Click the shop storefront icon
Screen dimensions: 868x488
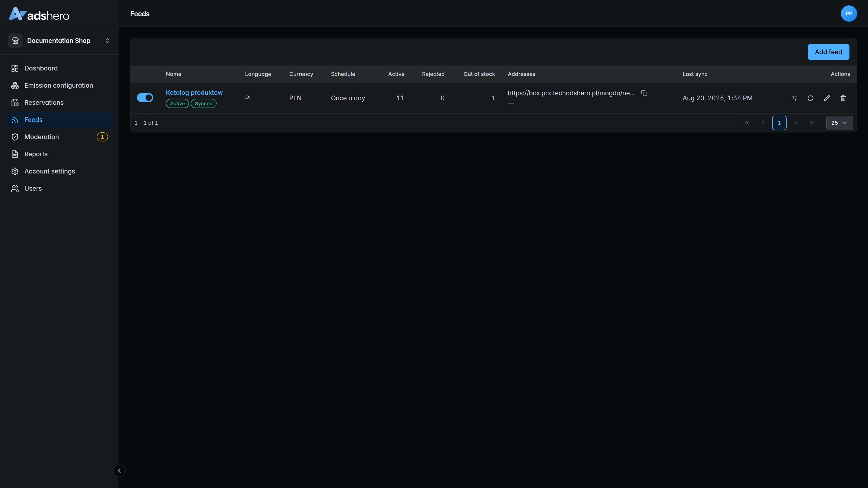15,40
